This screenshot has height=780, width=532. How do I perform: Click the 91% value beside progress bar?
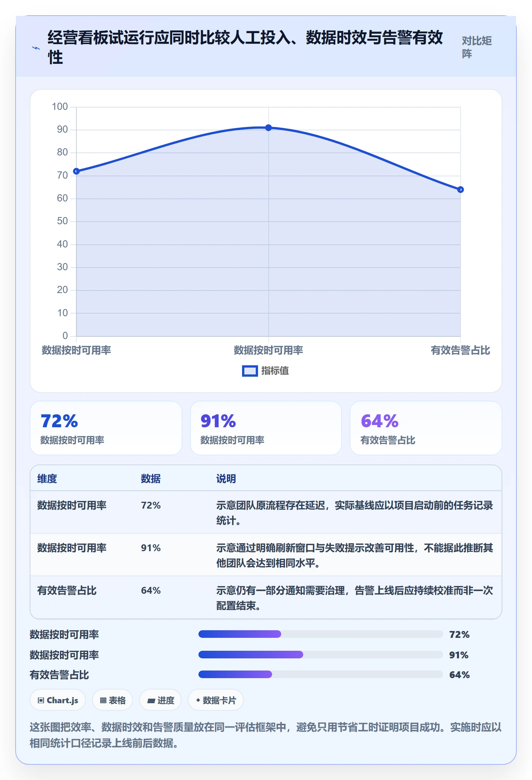[x=459, y=655]
